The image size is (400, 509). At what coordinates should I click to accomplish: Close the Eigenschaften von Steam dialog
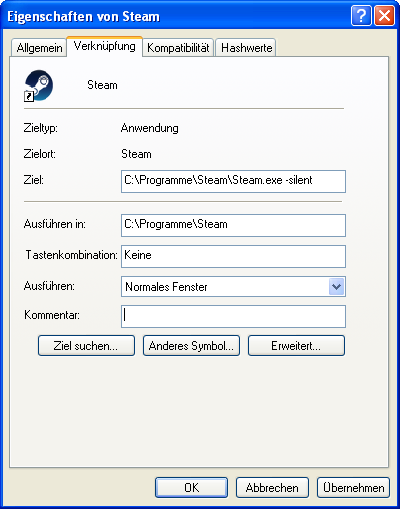[x=385, y=15]
